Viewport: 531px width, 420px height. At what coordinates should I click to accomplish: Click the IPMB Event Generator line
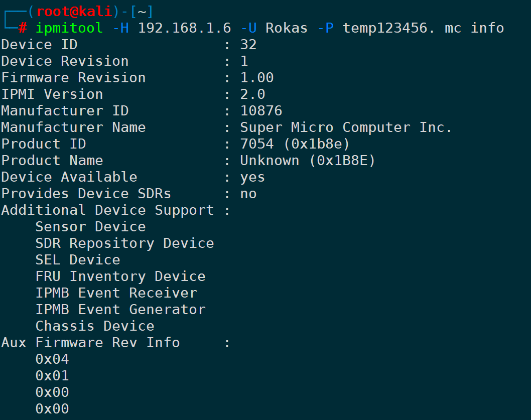pyautogui.click(x=120, y=310)
